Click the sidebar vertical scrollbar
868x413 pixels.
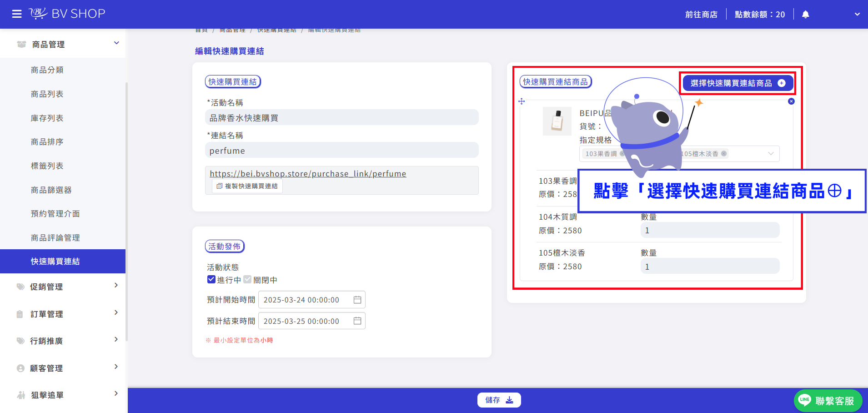pos(126,212)
